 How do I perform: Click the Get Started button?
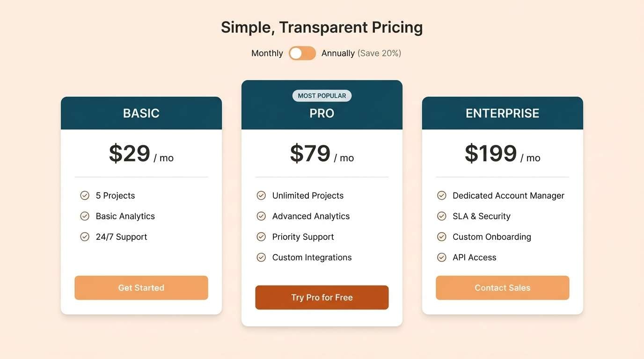click(x=141, y=287)
